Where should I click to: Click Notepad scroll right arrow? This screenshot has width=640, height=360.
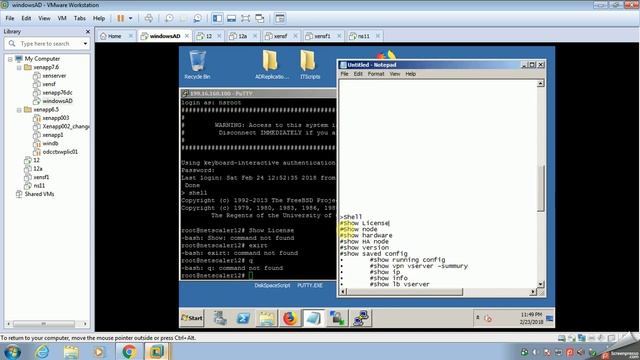pyautogui.click(x=533, y=292)
